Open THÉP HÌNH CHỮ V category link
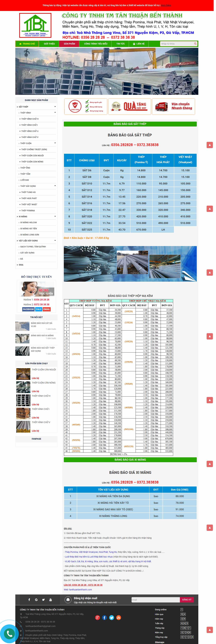Viewport: 216px width, 644px height. pyautogui.click(x=30, y=137)
